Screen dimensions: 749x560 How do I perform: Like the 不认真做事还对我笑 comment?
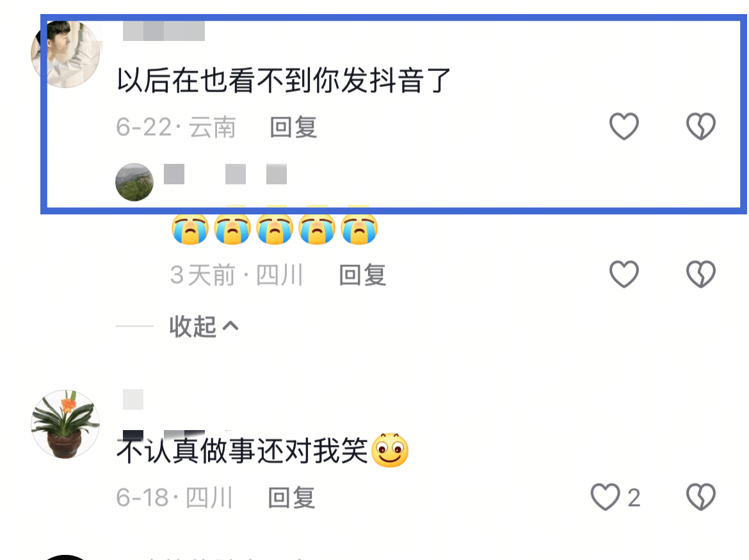click(605, 497)
